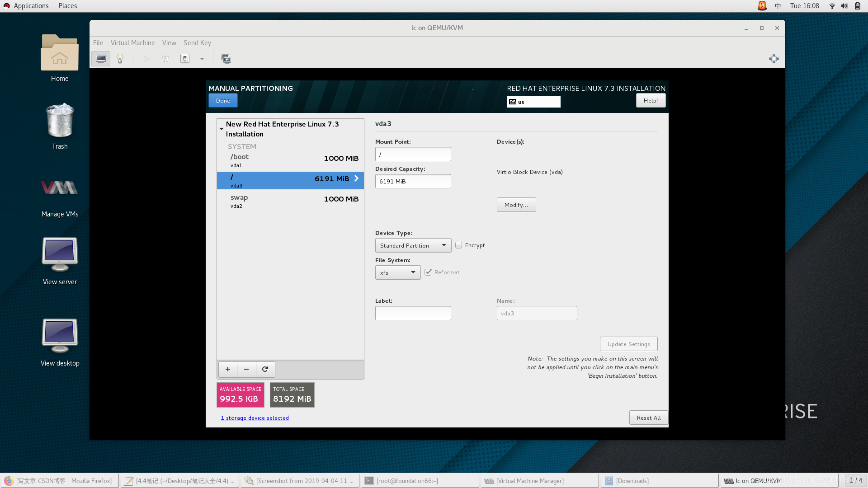The image size is (868, 488).
Task: Click Reset All button
Action: coord(649,418)
